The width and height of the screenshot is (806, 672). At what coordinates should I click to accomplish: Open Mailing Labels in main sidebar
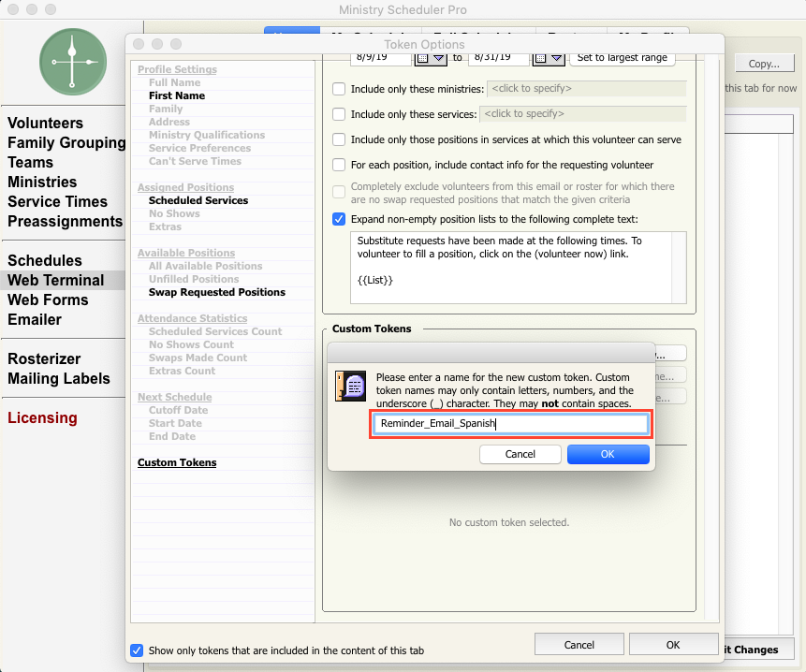(59, 378)
